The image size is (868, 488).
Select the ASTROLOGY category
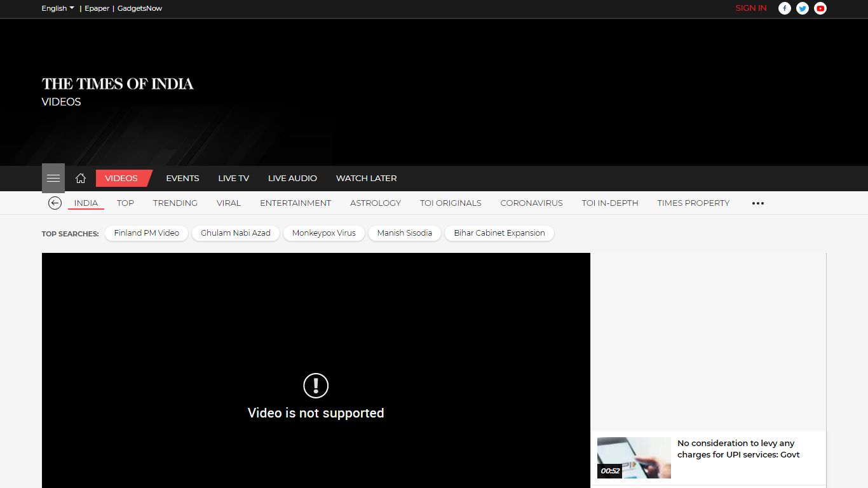pos(376,203)
